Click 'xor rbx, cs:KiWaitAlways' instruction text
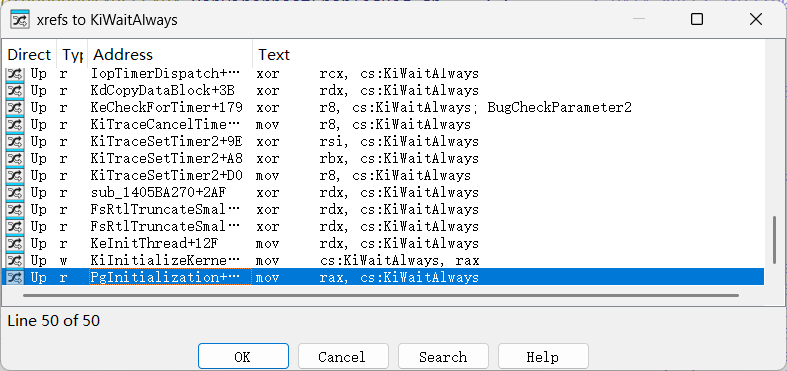Screen dimensions: 787x371 (x=367, y=159)
